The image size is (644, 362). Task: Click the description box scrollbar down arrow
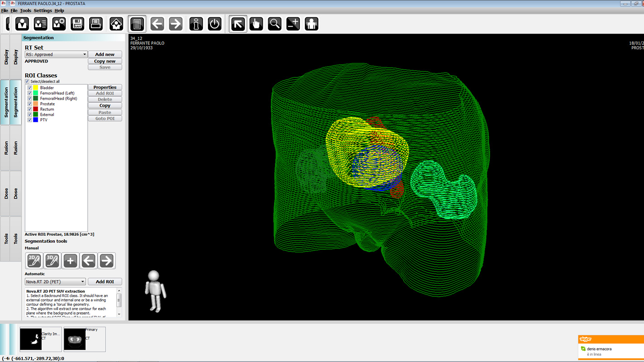[x=119, y=314]
